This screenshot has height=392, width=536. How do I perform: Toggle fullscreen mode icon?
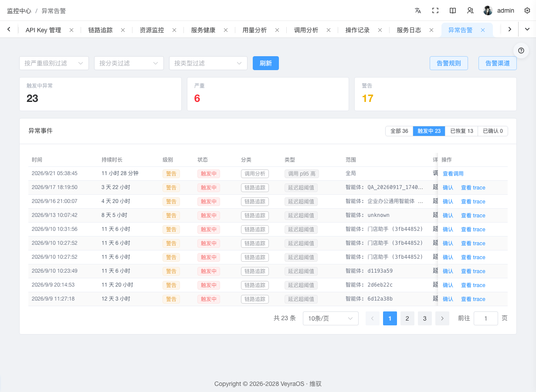pos(435,10)
